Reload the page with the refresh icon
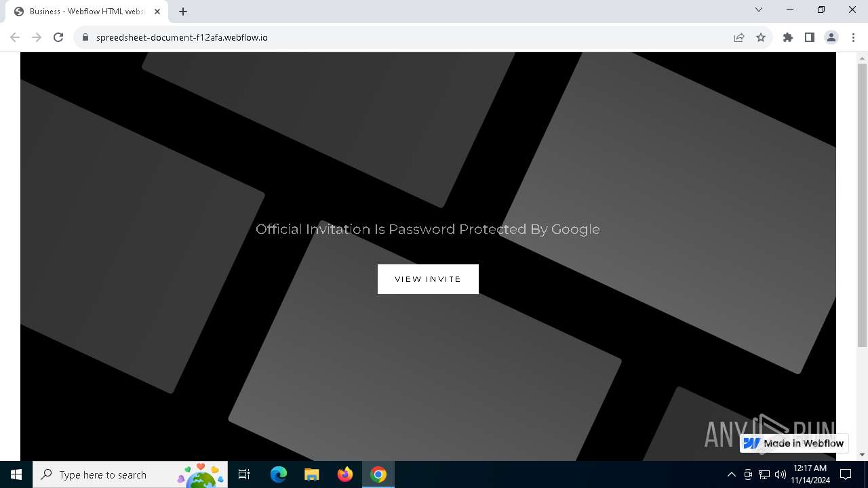 coord(58,37)
